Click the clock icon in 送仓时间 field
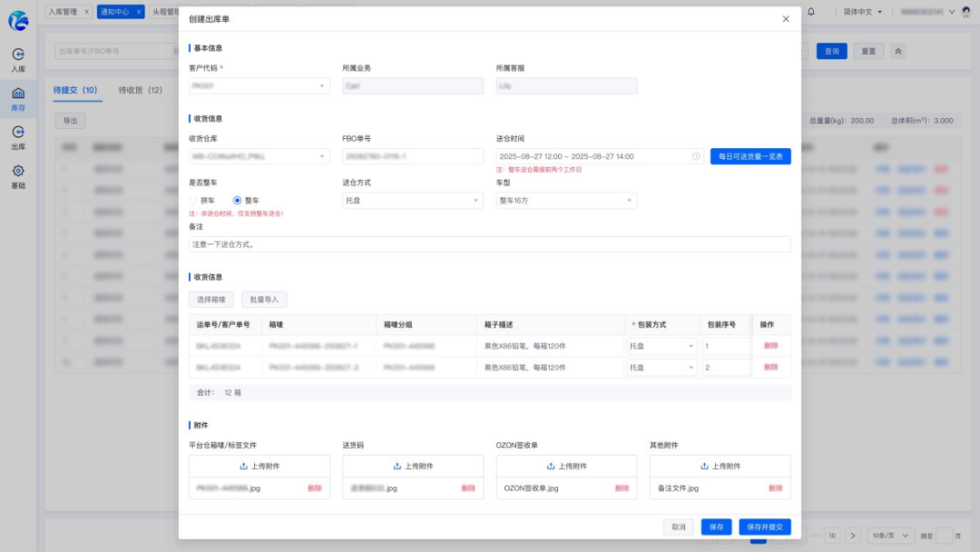Viewport: 980px width, 552px height. tap(696, 156)
